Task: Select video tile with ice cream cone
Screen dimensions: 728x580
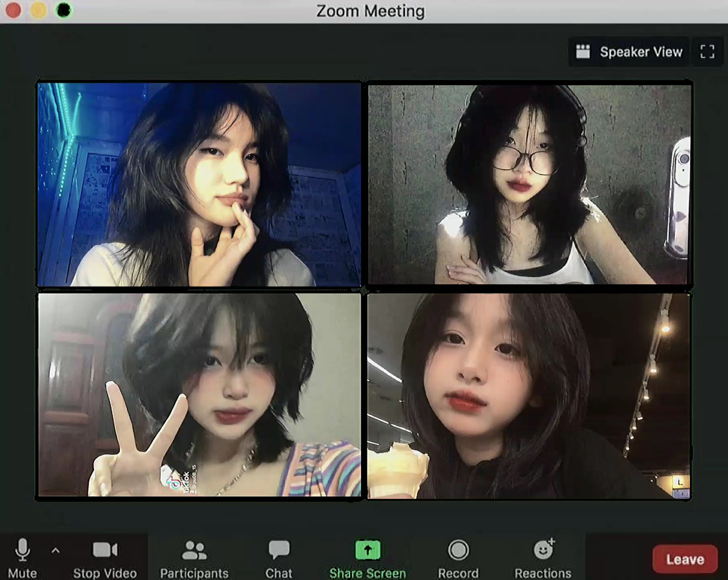Action: [529, 396]
